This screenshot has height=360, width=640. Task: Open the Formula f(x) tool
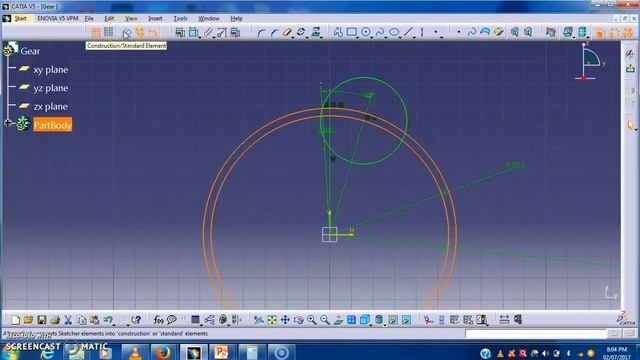point(158,320)
